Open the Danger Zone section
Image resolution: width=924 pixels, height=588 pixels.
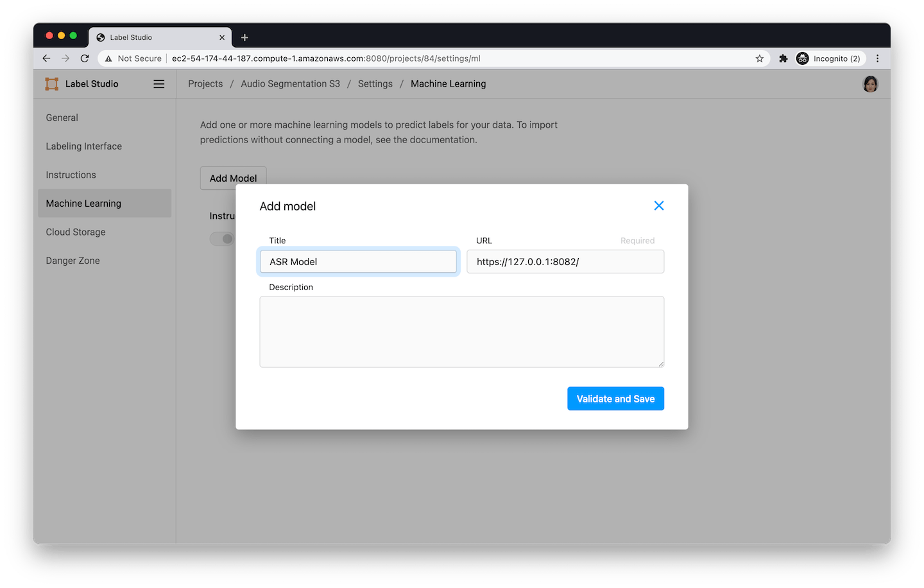[73, 261]
